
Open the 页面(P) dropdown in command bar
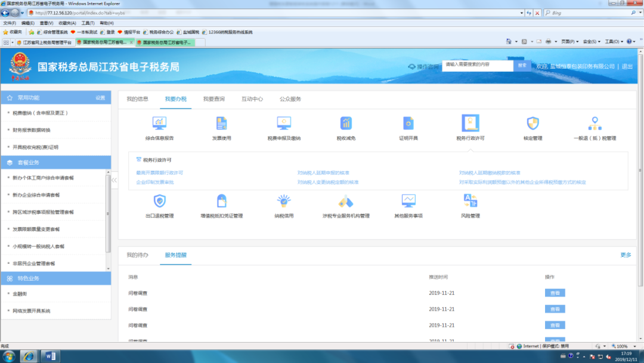(569, 42)
